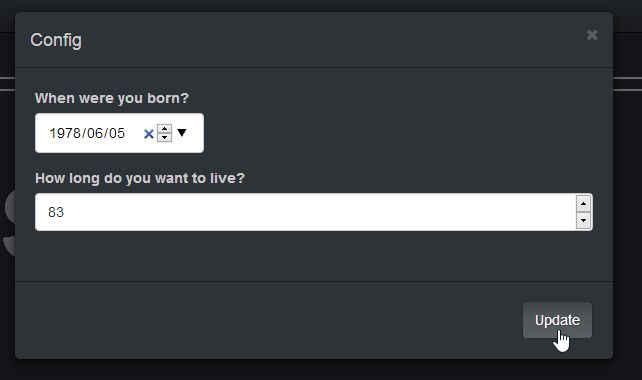Decrease the birth date with the down spinner
Viewport: 642px width, 380px height.
tap(165, 137)
